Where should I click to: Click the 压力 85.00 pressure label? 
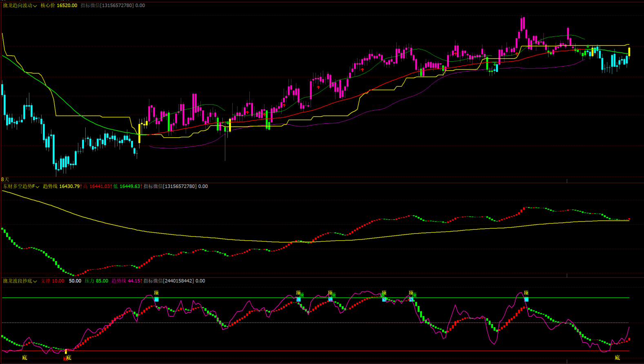click(x=96, y=281)
